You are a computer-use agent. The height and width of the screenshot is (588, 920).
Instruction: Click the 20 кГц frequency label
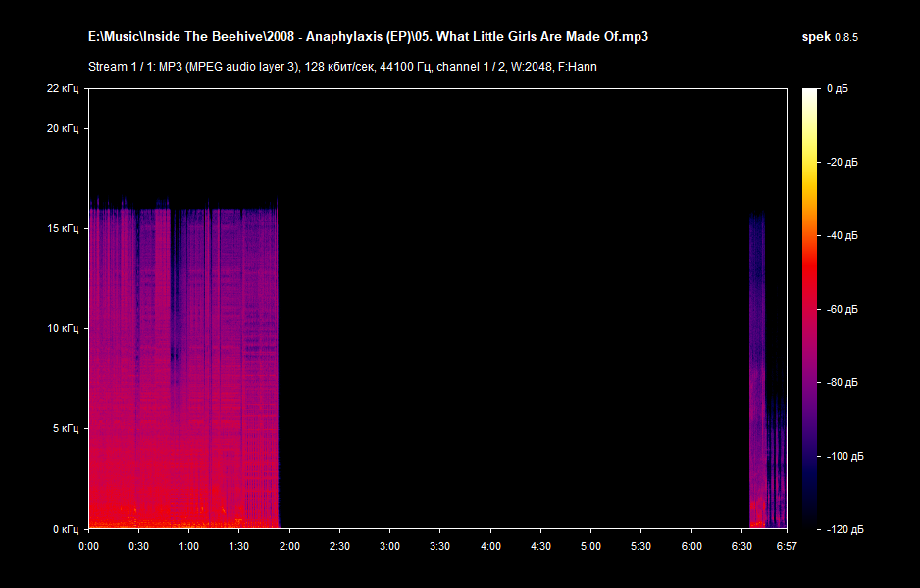(x=62, y=128)
